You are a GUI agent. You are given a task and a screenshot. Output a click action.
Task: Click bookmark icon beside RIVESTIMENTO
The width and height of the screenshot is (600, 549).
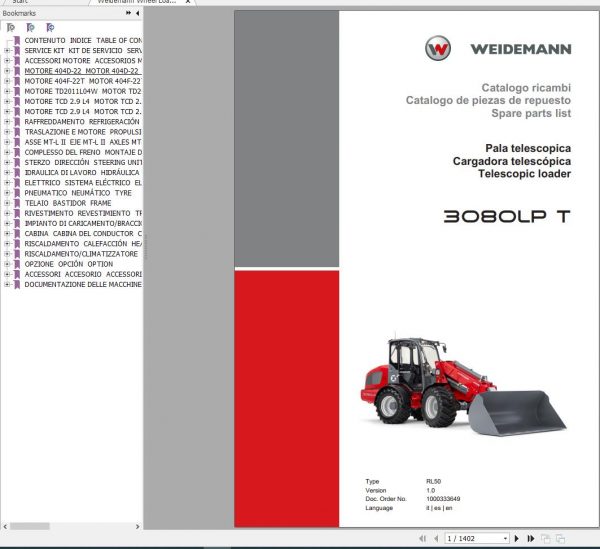point(17,213)
